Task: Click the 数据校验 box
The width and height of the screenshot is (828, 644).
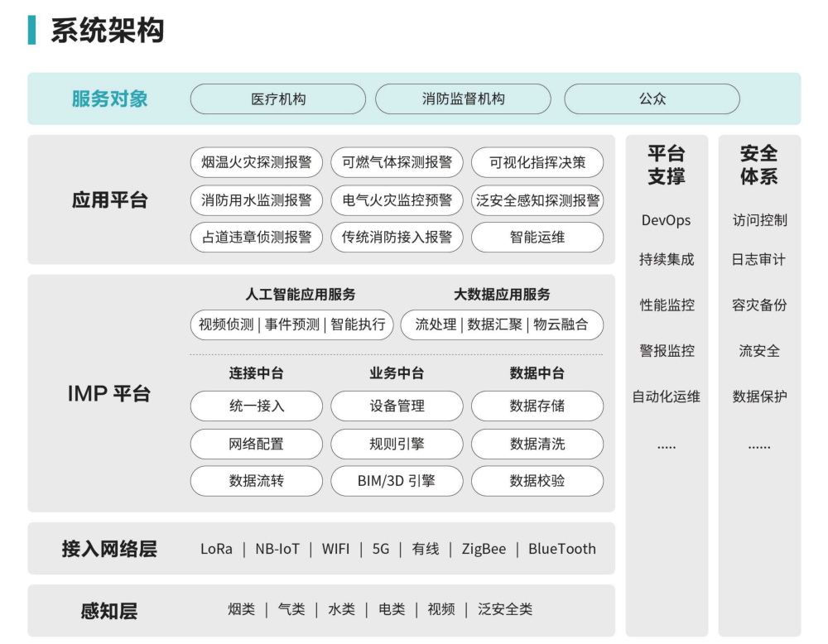Action: pos(537,480)
